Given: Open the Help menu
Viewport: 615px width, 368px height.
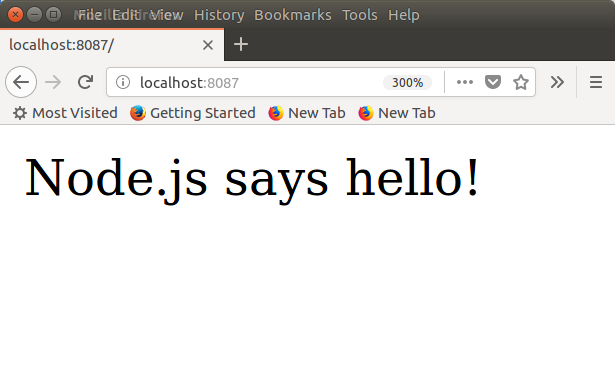Looking at the screenshot, I should (x=404, y=15).
